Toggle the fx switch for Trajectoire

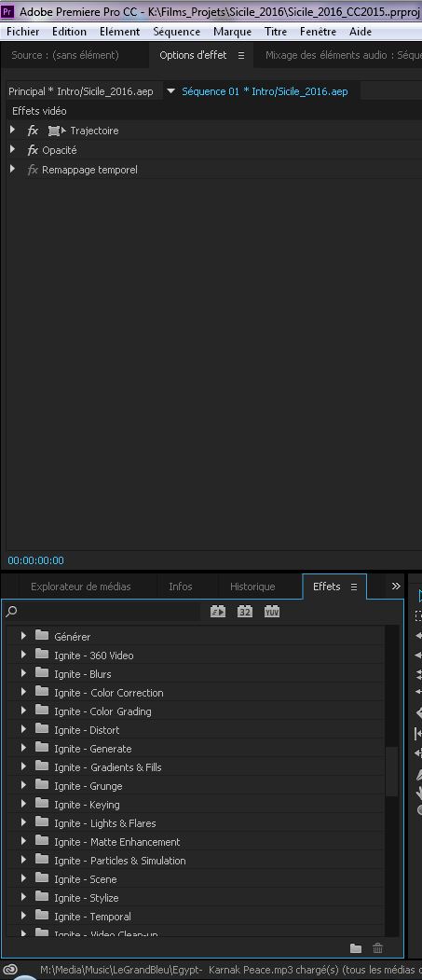point(34,131)
